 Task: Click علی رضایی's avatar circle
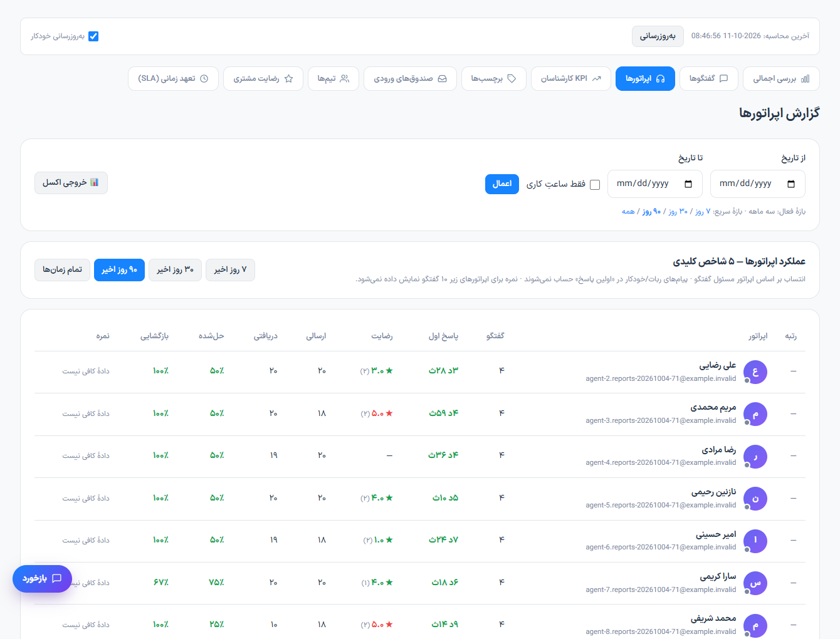coord(755,372)
